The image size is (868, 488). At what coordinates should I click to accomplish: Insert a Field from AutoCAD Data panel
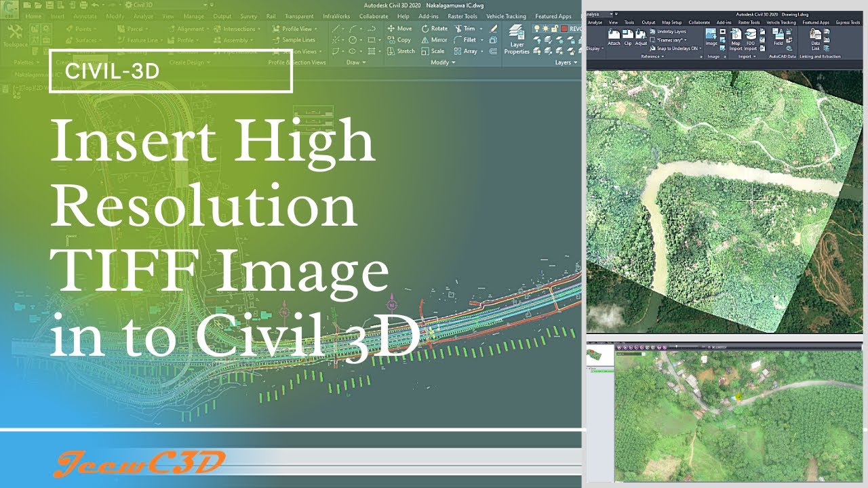click(x=778, y=37)
